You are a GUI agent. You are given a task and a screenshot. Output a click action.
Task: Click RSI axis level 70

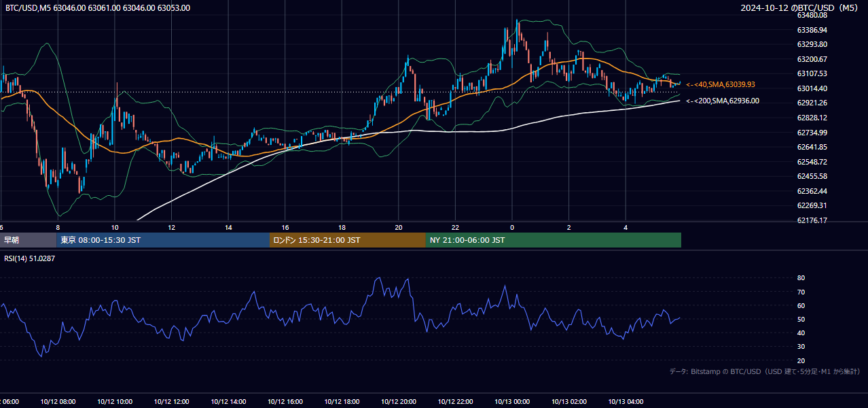pyautogui.click(x=801, y=292)
